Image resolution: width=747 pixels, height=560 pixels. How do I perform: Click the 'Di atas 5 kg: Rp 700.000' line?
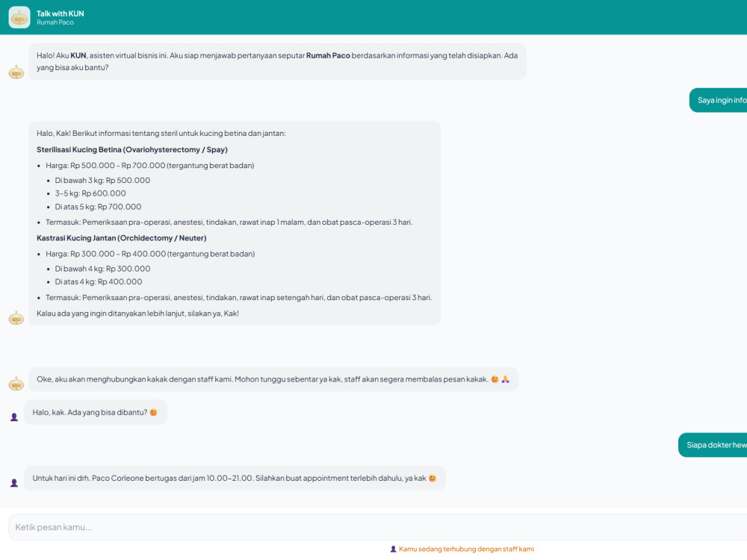[98, 207]
